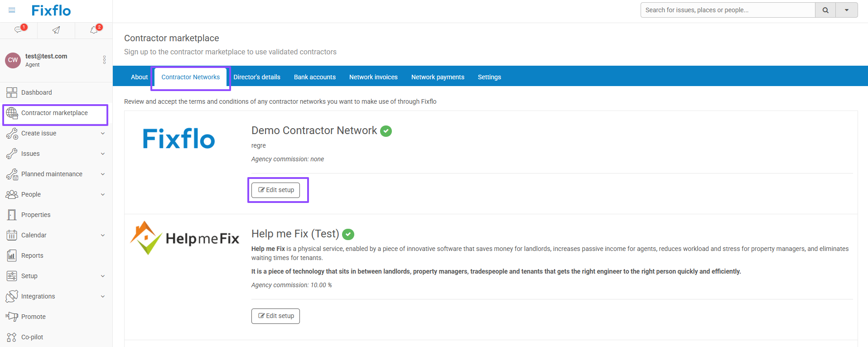Click the People group icon
Viewport: 868px width, 347px height.
12,194
